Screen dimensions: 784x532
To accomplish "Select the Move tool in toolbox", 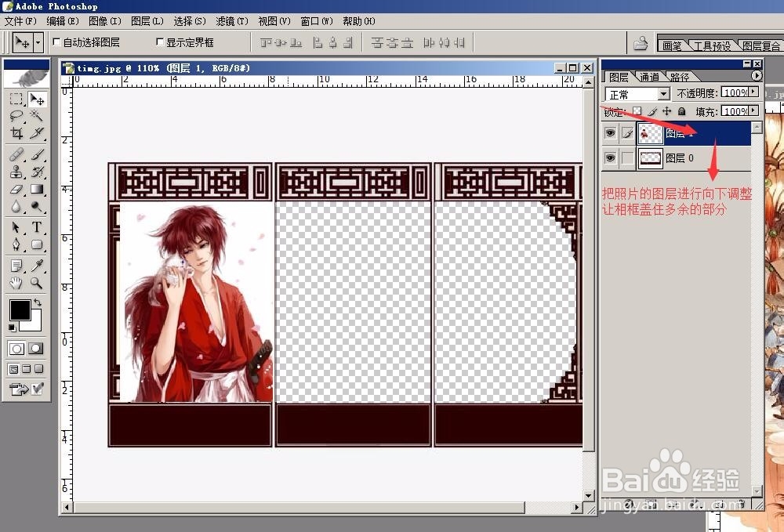I will (37, 100).
